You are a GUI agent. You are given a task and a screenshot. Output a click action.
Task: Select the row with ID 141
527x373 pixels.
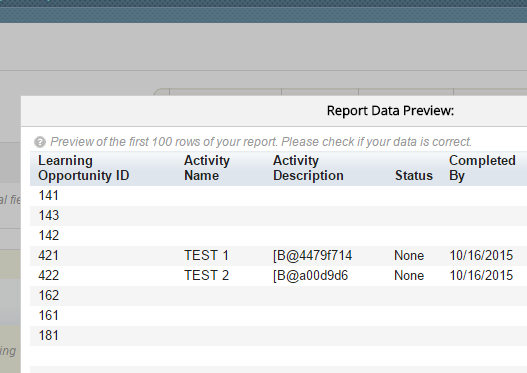[278, 196]
